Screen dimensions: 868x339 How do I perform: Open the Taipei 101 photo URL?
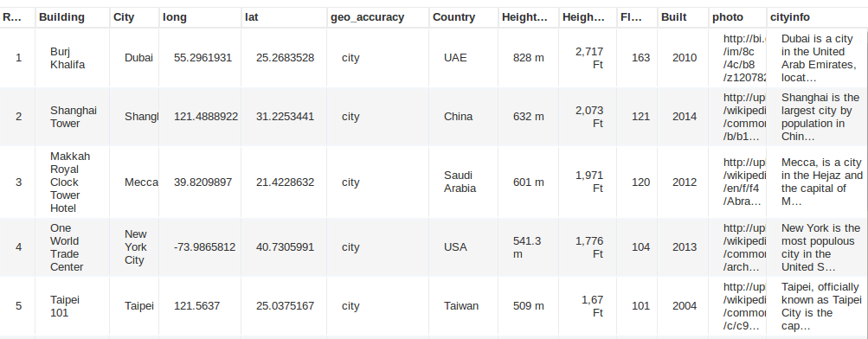(x=738, y=306)
